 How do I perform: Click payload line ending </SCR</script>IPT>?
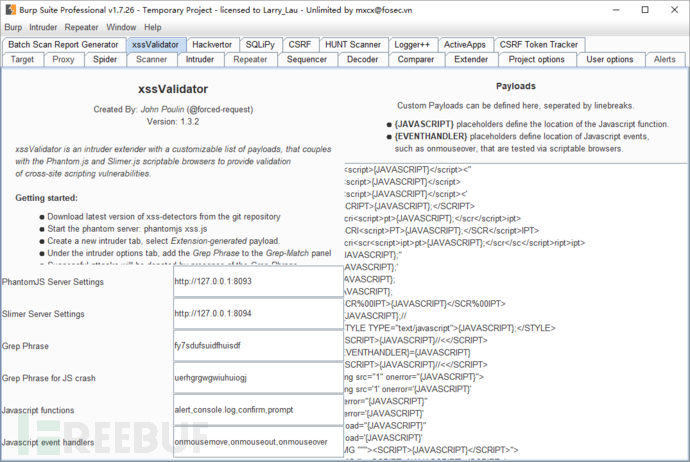(442, 231)
